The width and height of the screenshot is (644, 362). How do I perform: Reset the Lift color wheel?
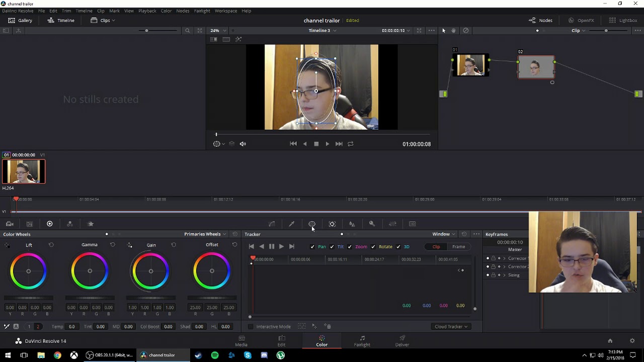click(51, 245)
